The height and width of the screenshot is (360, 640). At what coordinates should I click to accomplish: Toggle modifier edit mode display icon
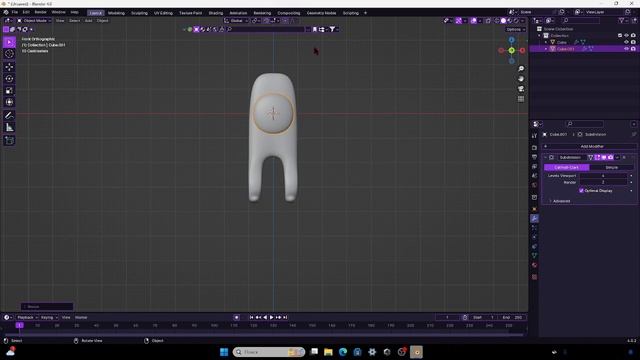pos(597,158)
